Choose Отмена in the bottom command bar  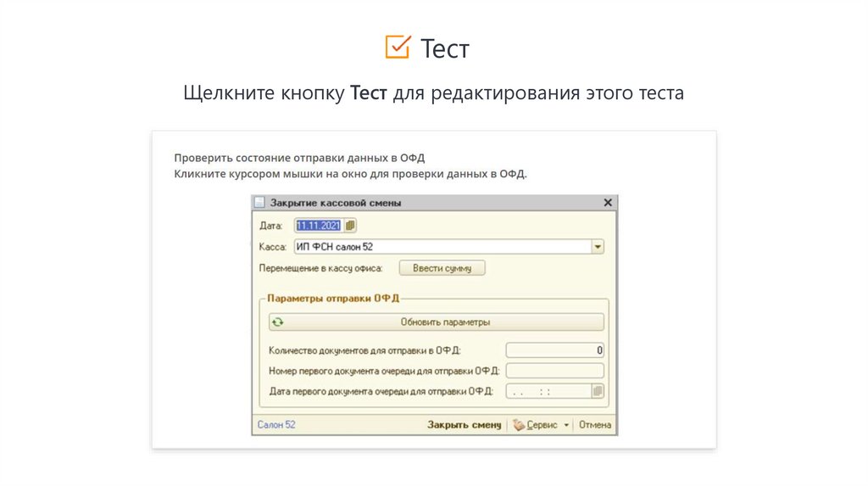[x=596, y=425]
